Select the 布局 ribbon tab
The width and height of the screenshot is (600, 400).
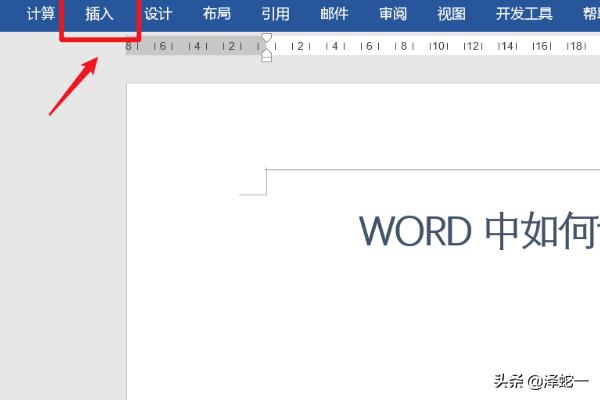[x=217, y=14]
